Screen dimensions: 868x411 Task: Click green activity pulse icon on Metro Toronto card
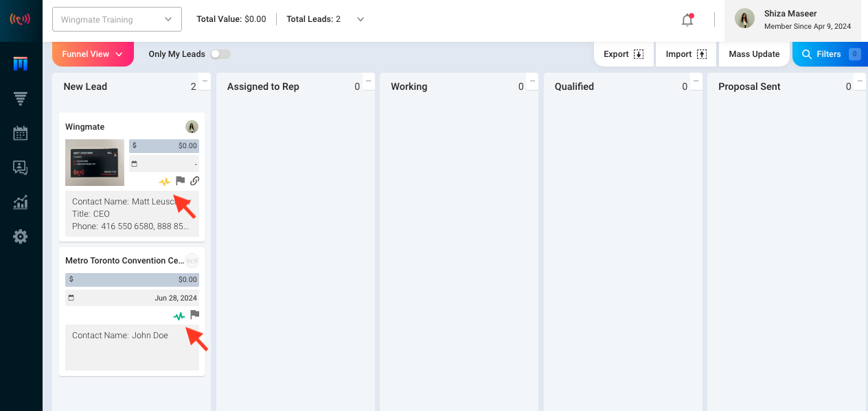(x=179, y=316)
